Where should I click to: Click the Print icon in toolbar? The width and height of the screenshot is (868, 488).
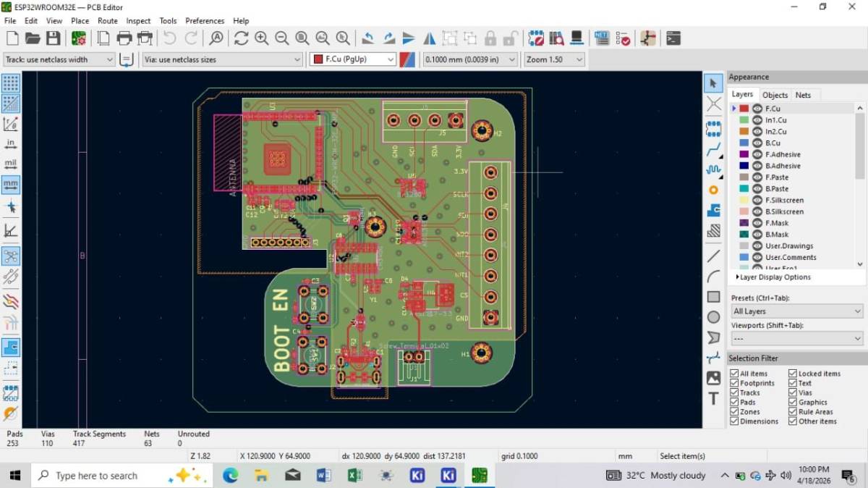tap(124, 38)
